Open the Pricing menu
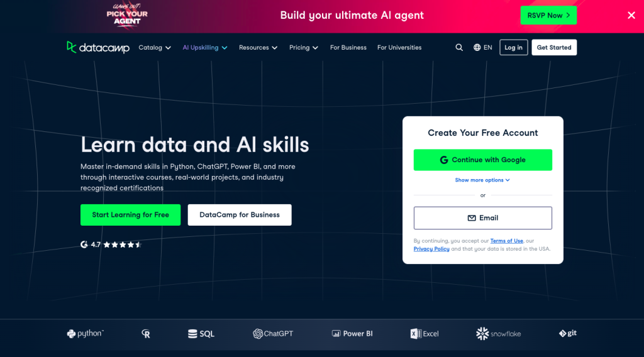This screenshot has width=644, height=357. coord(304,48)
